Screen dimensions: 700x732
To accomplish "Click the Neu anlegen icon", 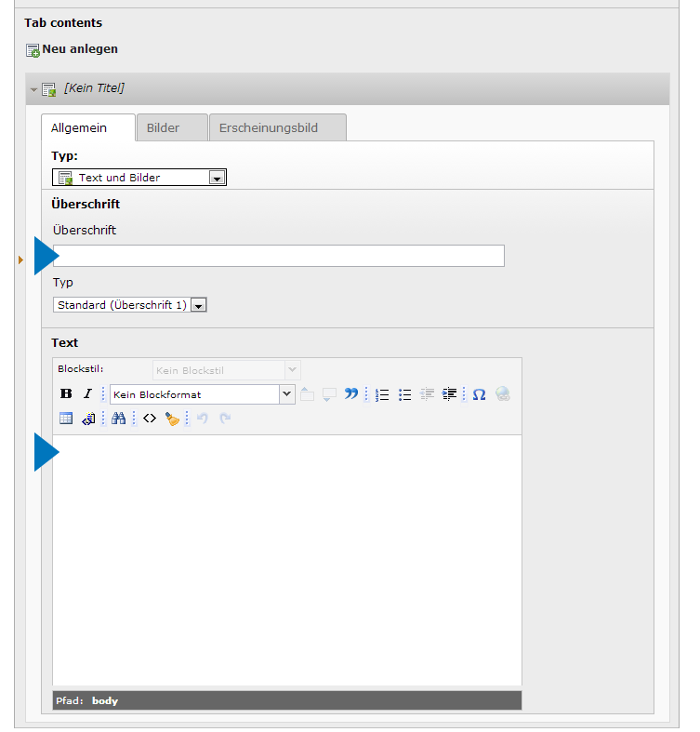I will tap(33, 49).
